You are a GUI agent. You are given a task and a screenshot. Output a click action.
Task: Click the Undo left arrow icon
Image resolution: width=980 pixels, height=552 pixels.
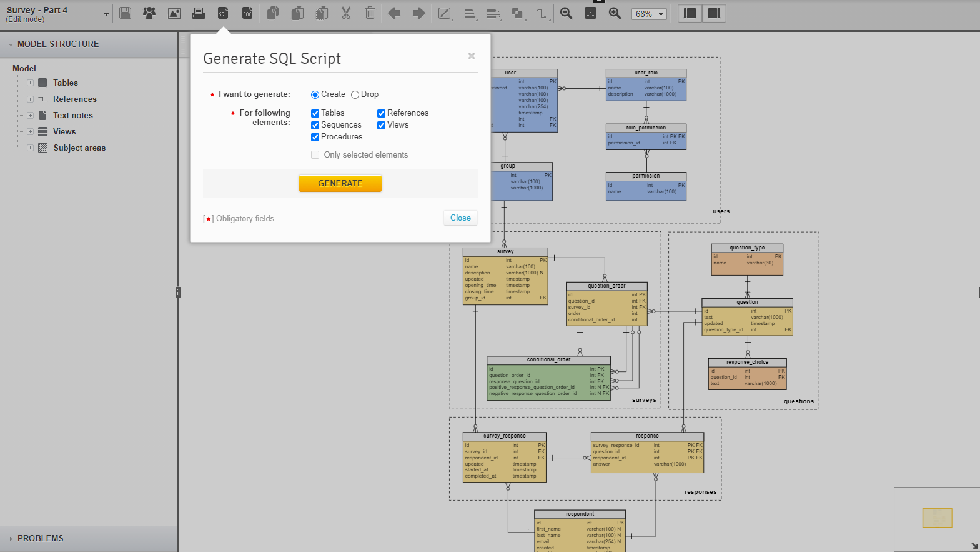coord(394,13)
